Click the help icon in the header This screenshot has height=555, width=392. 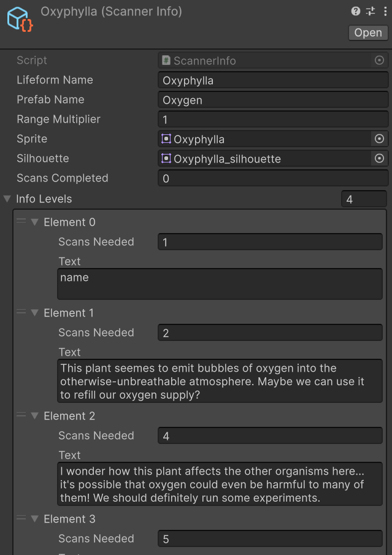(356, 10)
